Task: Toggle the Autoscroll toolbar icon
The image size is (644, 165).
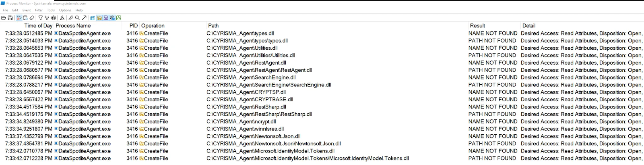Action: click(x=25, y=18)
